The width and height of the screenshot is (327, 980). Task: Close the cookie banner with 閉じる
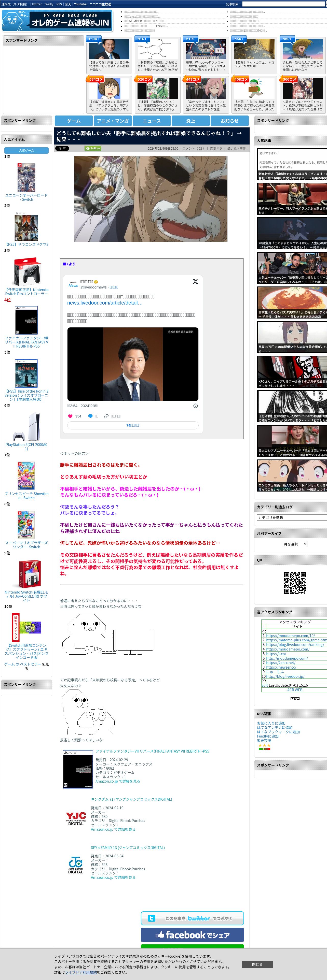pyautogui.click(x=257, y=964)
